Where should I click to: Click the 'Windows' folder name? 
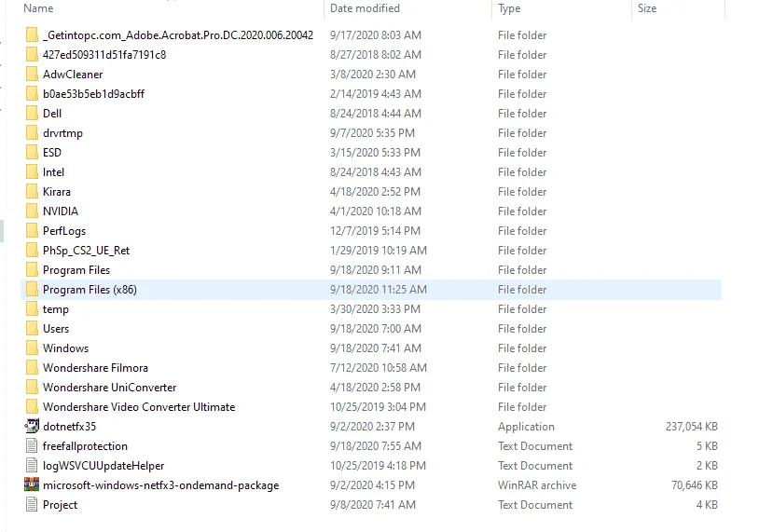click(66, 348)
